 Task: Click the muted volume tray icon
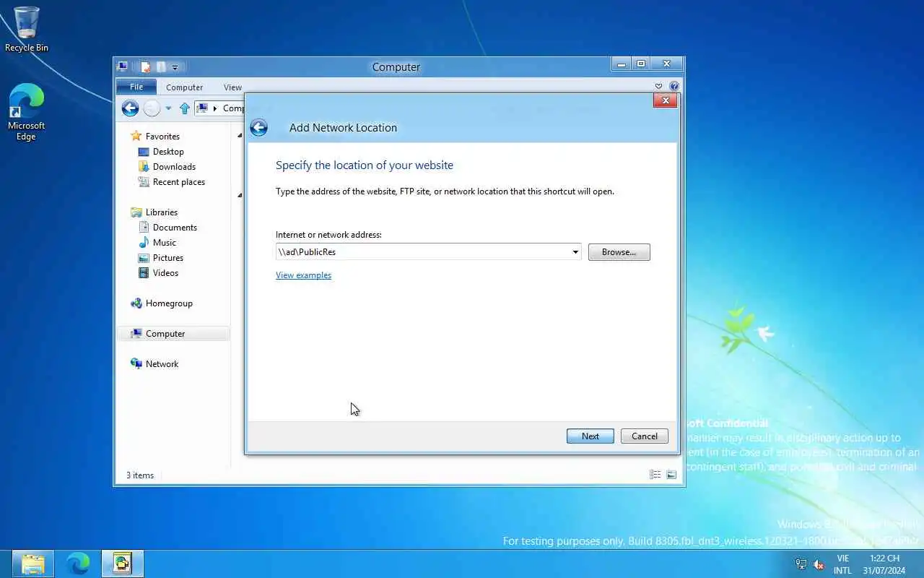click(x=819, y=564)
